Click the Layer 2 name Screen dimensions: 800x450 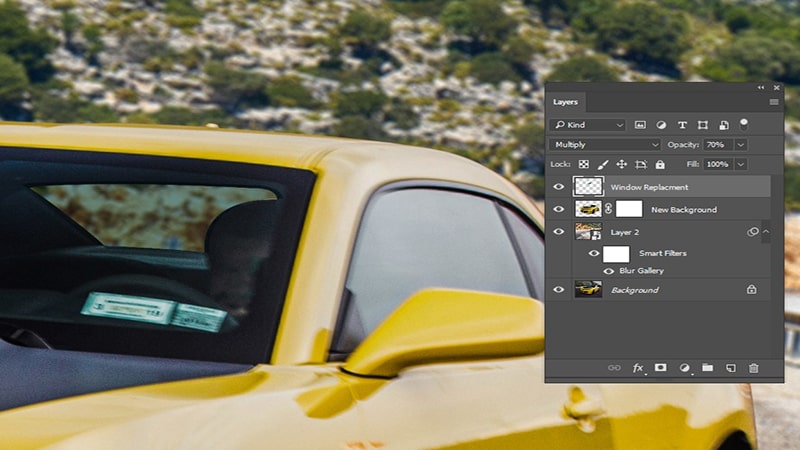click(x=624, y=232)
